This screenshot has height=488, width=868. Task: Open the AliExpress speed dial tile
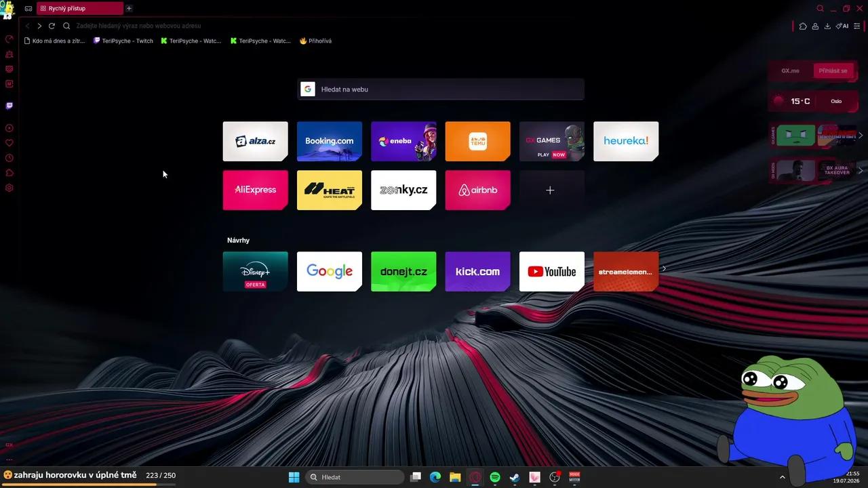[255, 190]
